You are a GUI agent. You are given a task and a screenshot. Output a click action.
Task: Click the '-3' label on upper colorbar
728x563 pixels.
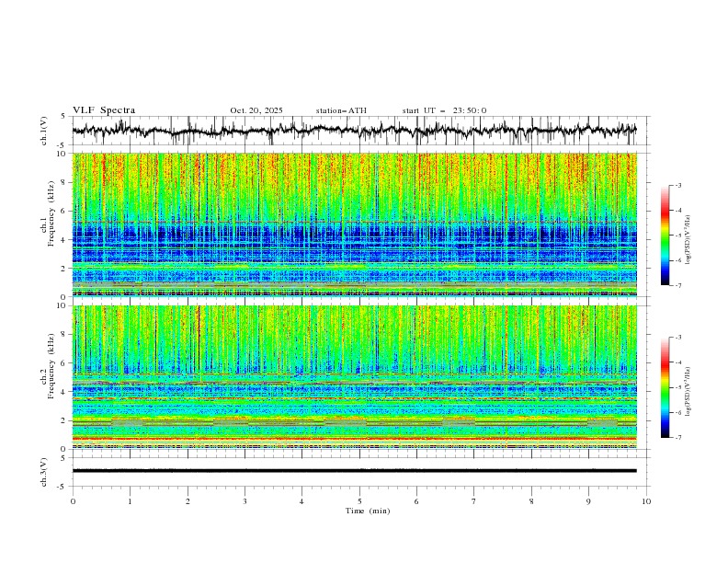coord(677,185)
